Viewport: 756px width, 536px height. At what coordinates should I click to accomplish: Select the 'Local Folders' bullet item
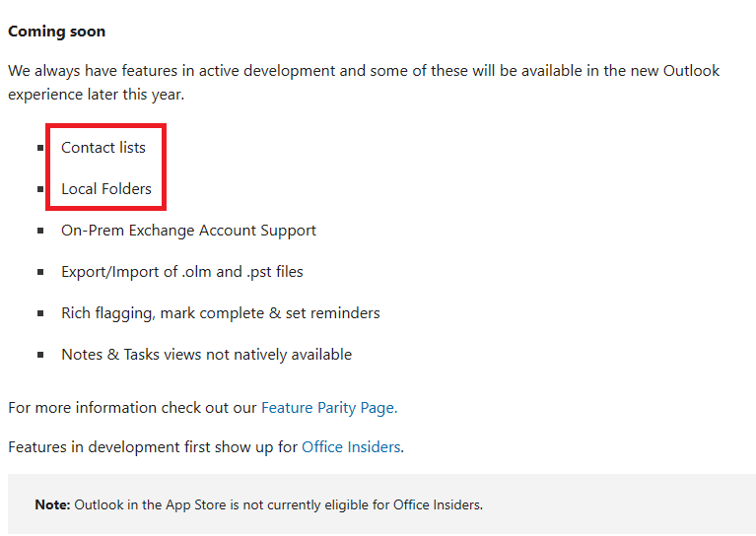click(106, 189)
